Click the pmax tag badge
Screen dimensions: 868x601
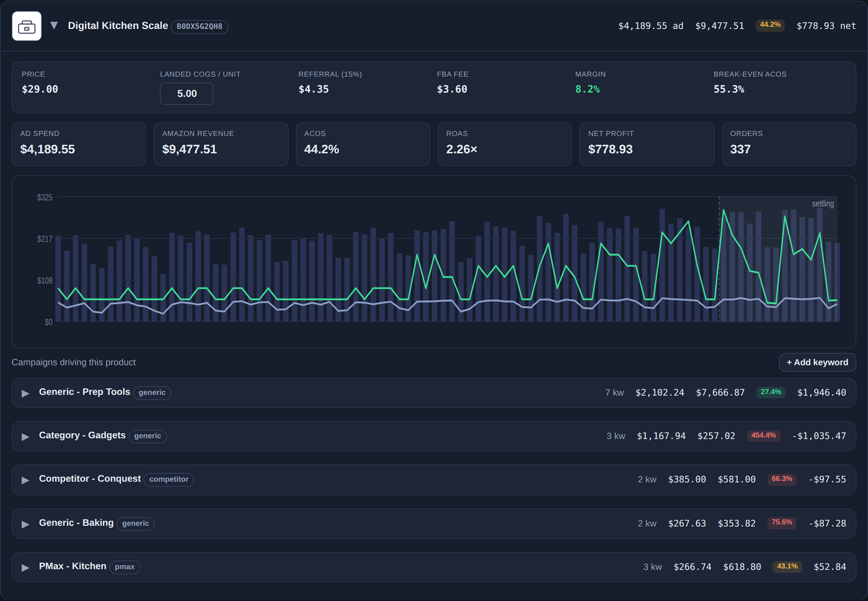tap(125, 567)
